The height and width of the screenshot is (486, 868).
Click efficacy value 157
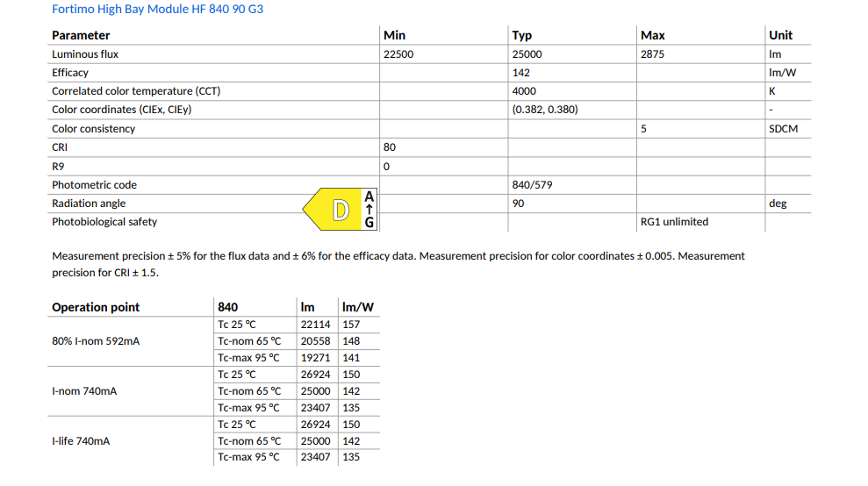pyautogui.click(x=351, y=325)
